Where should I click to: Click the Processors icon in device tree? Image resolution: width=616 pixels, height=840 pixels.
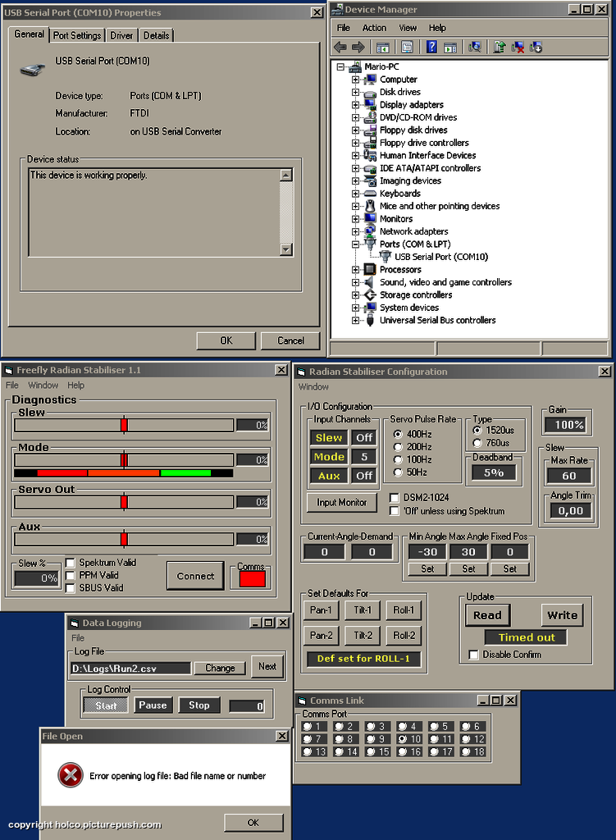point(370,269)
